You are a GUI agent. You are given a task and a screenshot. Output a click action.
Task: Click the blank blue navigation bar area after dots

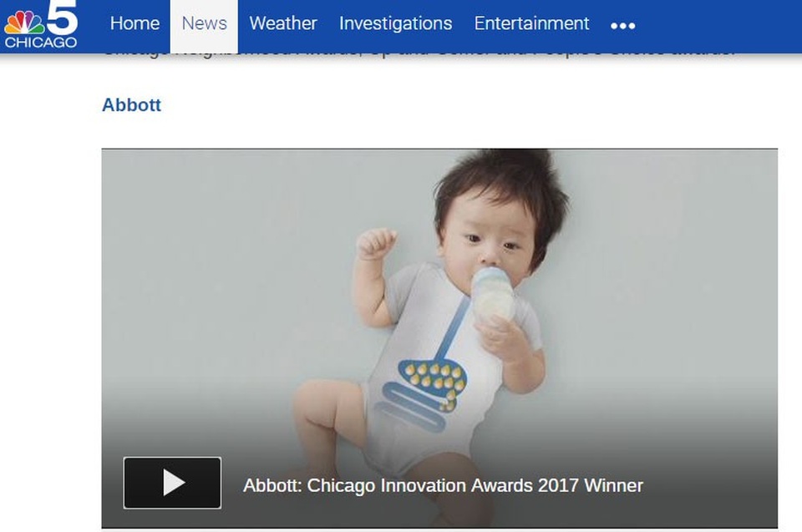coord(716,26)
